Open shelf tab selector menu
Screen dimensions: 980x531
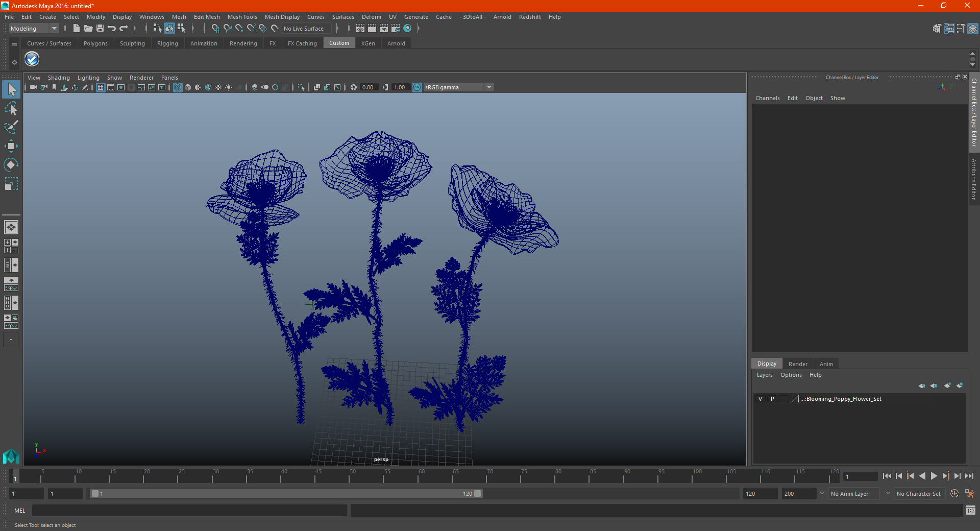click(14, 44)
